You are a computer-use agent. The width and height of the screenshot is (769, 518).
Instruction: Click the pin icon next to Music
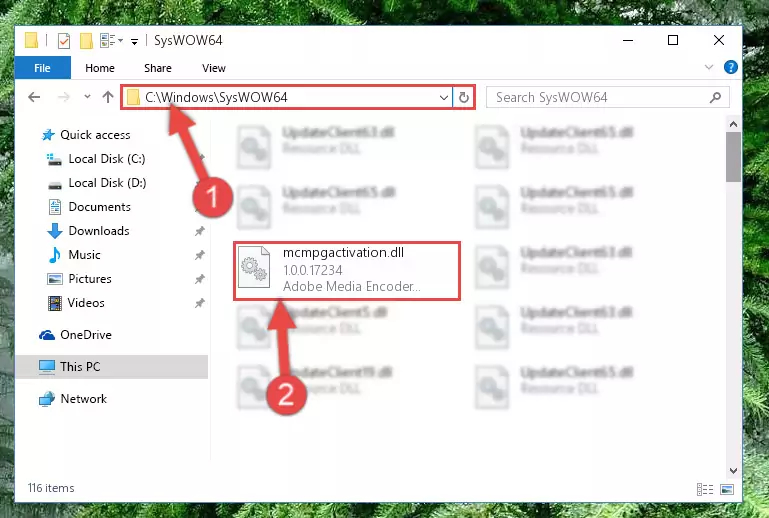click(x=200, y=255)
